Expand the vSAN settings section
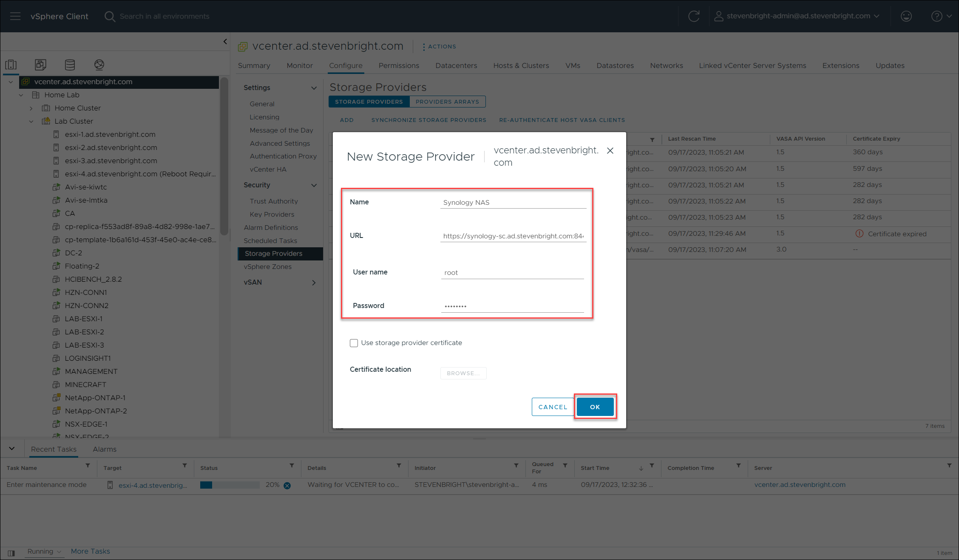 point(314,283)
